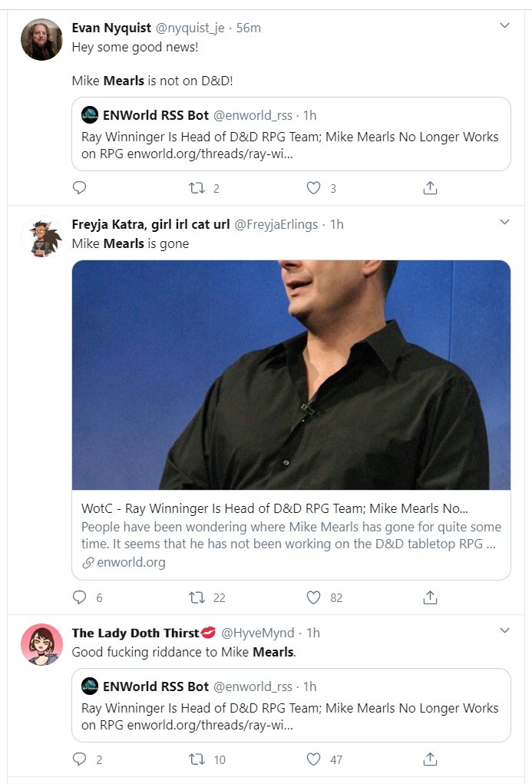Reply to The Lady Doth Thirst's tweet
The height and width of the screenshot is (784, 532).
[x=80, y=759]
